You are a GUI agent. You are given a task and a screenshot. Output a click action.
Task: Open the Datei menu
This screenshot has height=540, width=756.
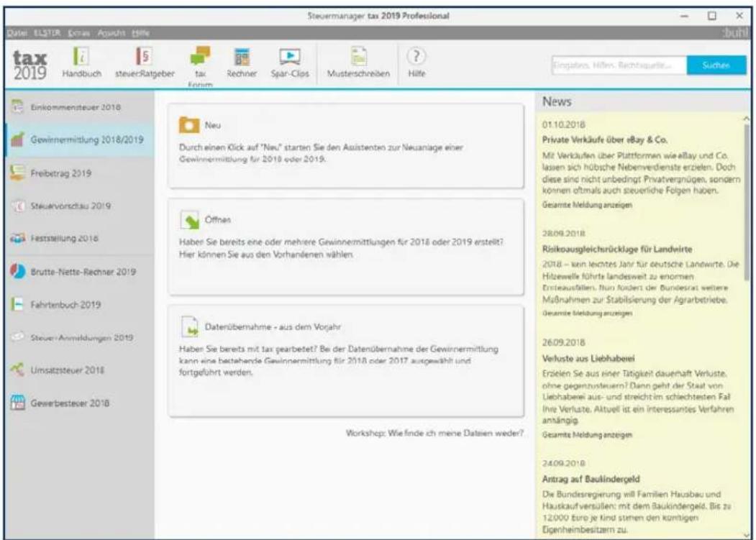pos(17,33)
